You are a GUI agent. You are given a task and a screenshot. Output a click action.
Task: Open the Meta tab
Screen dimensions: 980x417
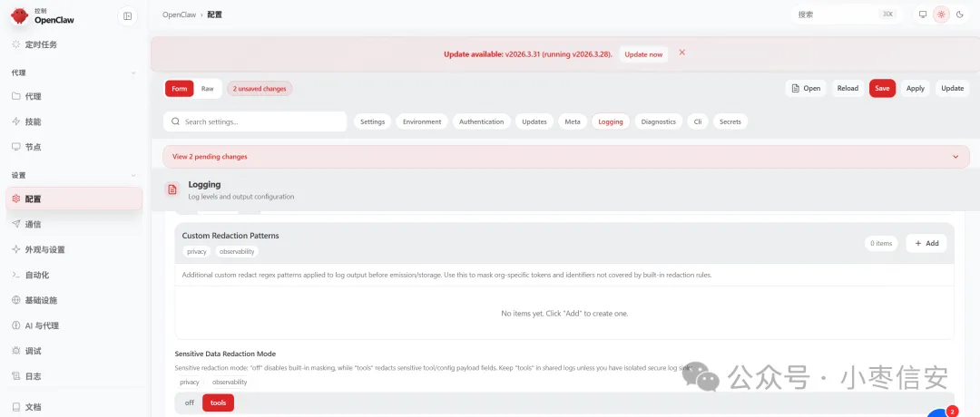[x=573, y=121]
